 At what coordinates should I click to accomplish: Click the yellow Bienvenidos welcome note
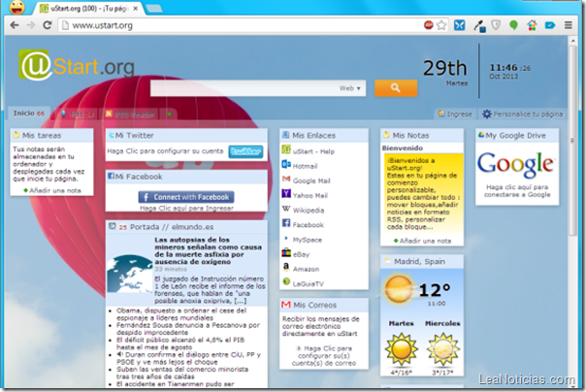423,193
